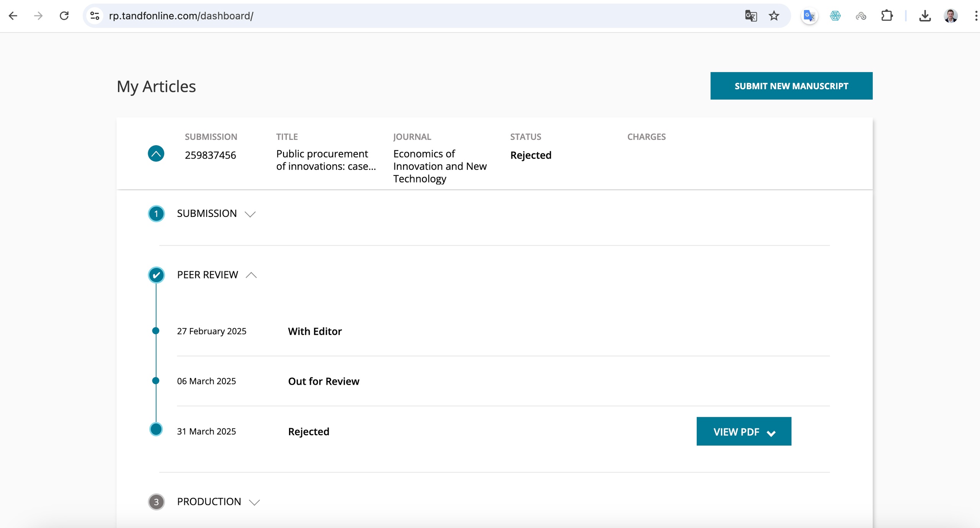The height and width of the screenshot is (528, 980).
Task: Click the translate page icon in address bar
Action: (x=751, y=16)
